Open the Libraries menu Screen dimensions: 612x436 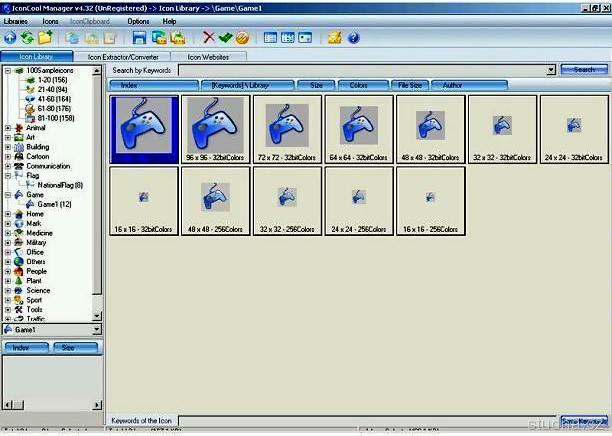click(x=16, y=21)
